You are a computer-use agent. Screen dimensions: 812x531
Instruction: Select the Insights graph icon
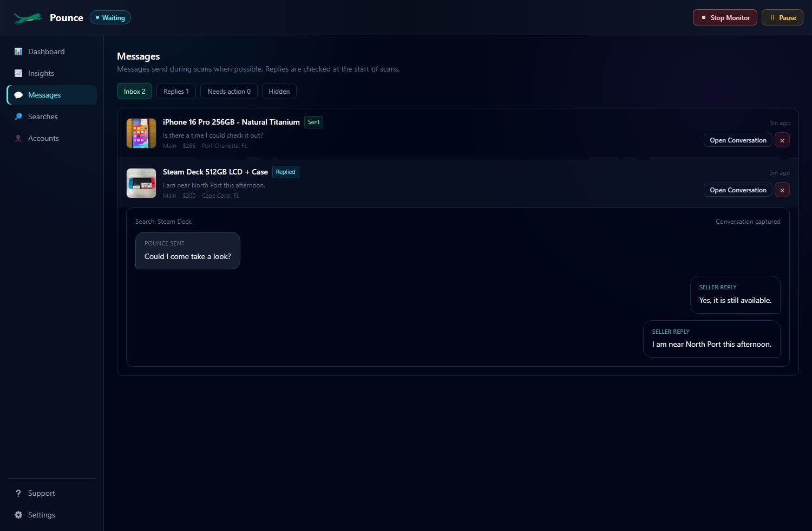coord(18,73)
